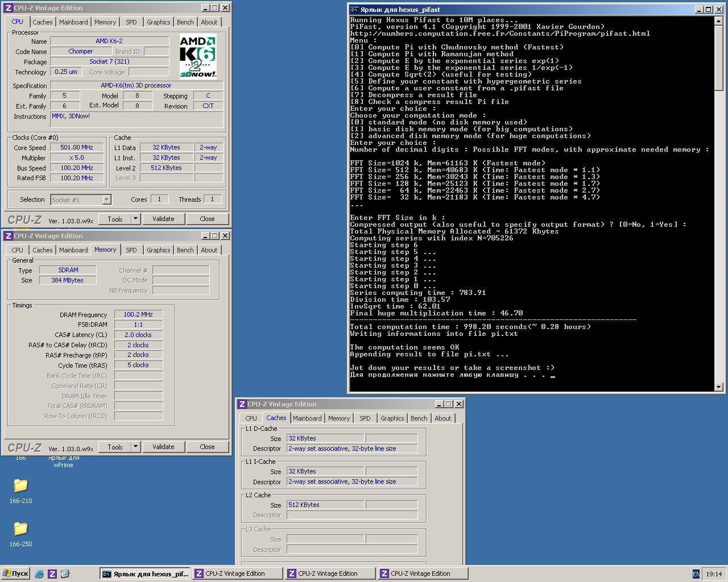Click the console icon in pifast window title bar
The height and width of the screenshot is (582, 728).
[x=354, y=10]
